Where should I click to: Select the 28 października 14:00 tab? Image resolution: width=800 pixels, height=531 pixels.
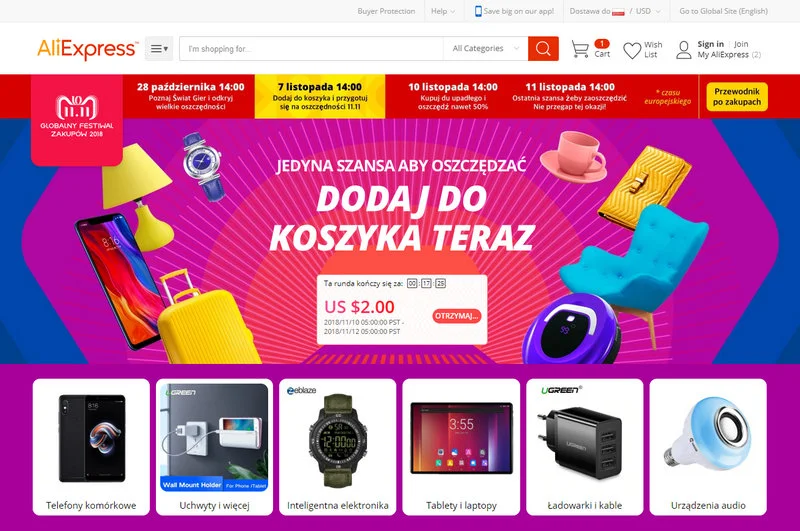(x=190, y=96)
